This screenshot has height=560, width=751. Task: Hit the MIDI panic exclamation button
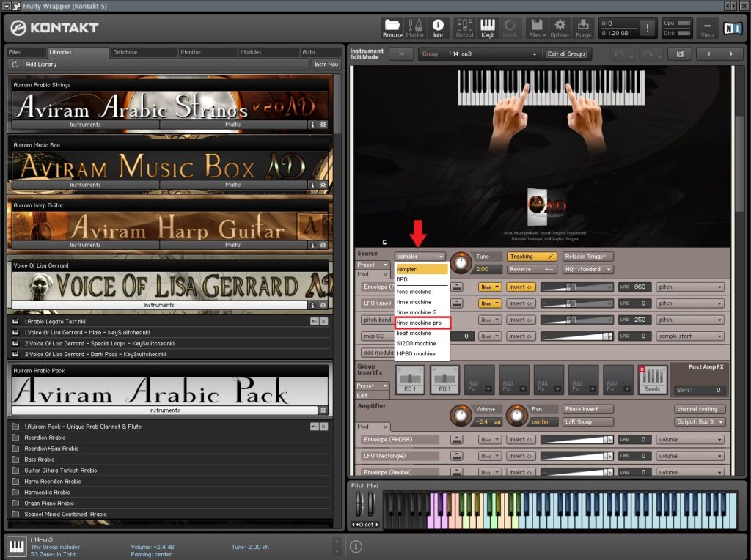[647, 29]
